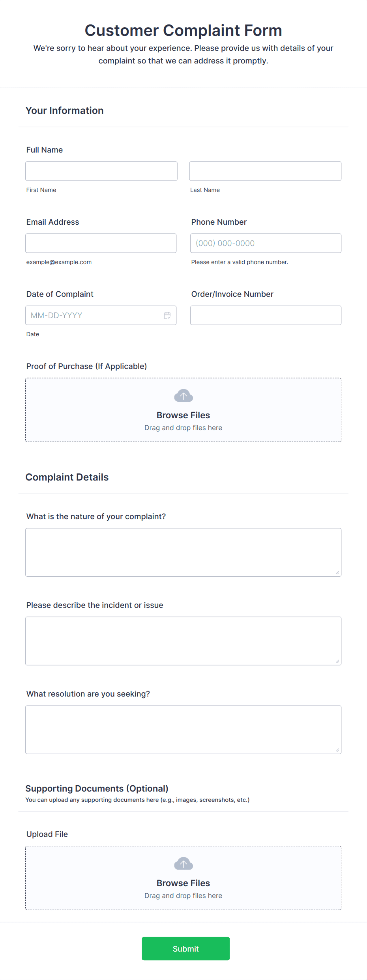
Task: Click the Complaint Details section heading
Action: (67, 477)
